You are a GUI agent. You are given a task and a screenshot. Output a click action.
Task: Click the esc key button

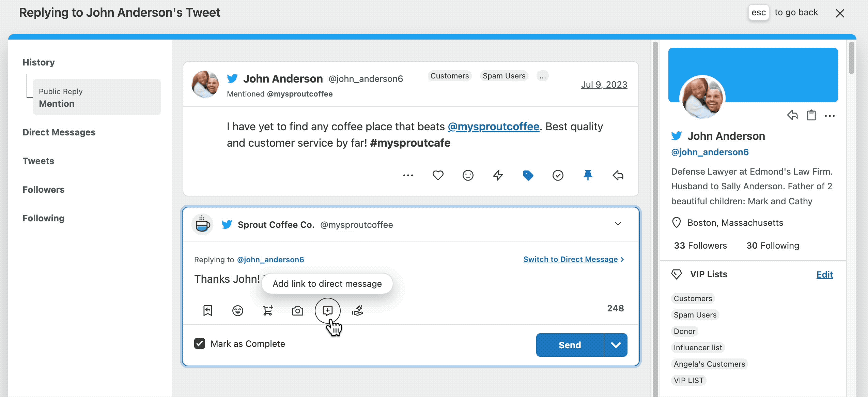click(759, 13)
